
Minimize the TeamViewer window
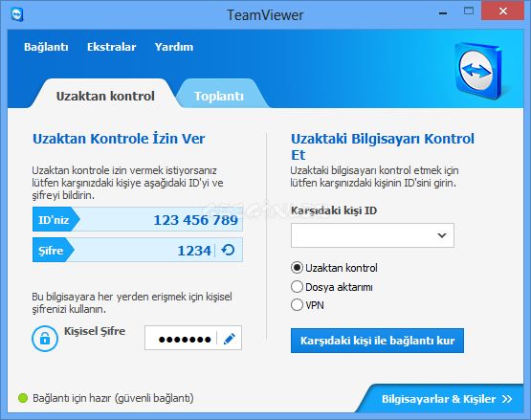(443, 12)
